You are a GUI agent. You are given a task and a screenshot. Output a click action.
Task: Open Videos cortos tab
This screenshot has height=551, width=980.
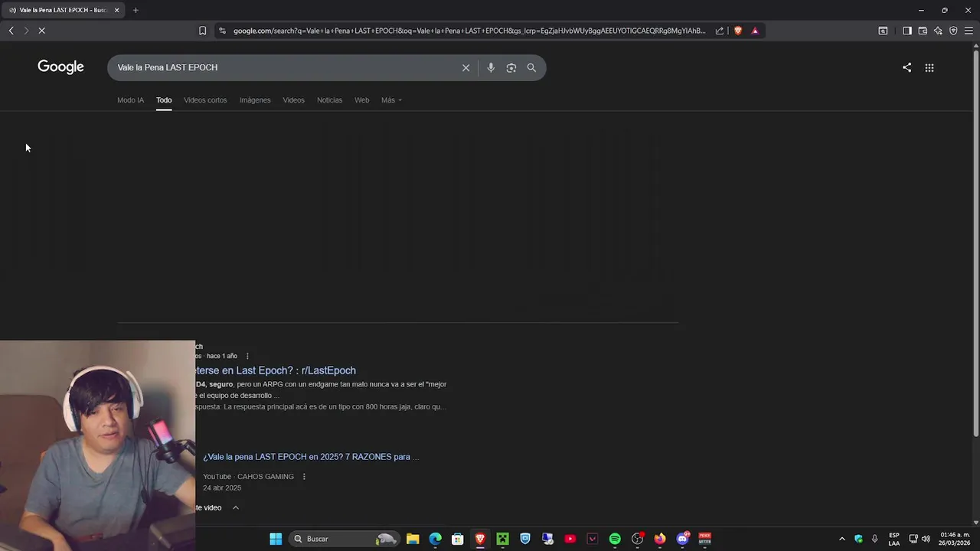pyautogui.click(x=205, y=100)
